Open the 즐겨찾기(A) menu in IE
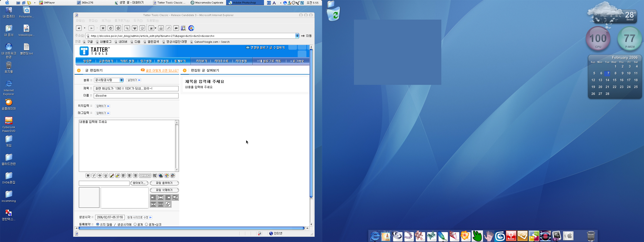 (122, 21)
